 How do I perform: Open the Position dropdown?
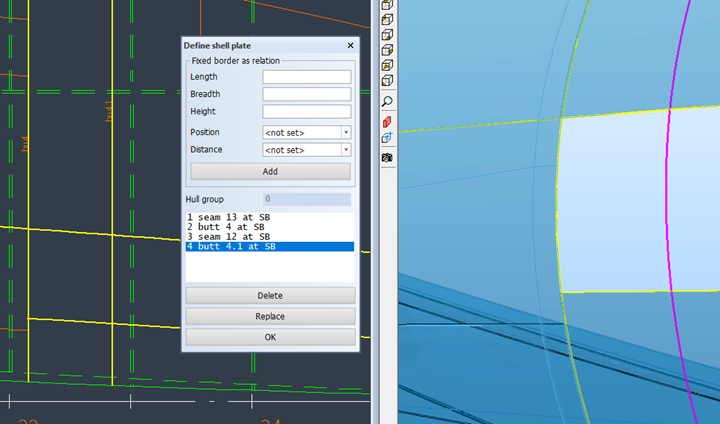coord(307,132)
